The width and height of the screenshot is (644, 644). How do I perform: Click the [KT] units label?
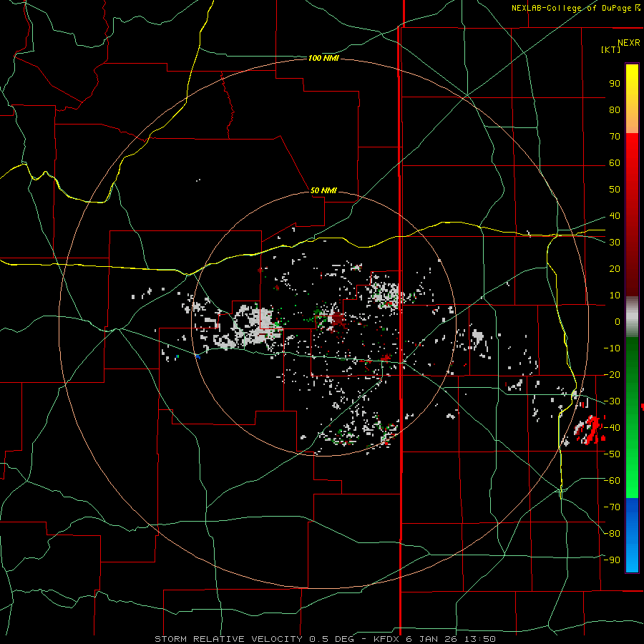[611, 49]
